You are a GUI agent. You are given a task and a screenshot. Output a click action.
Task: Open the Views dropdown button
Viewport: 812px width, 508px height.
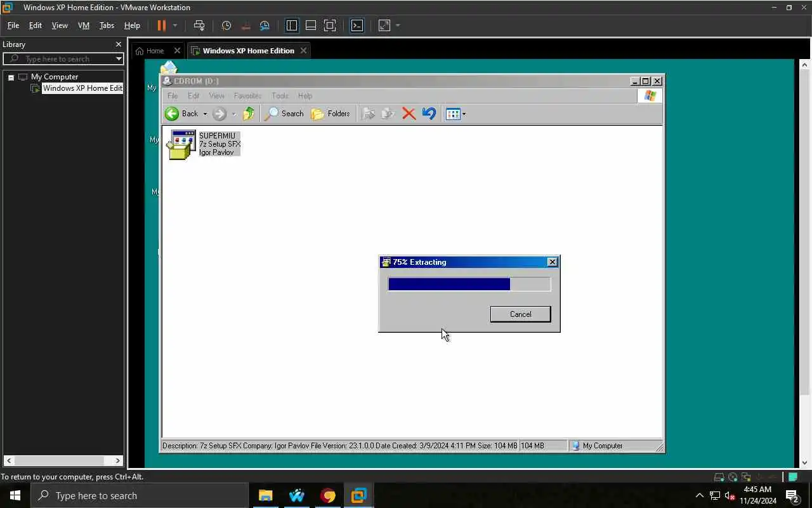(x=456, y=114)
